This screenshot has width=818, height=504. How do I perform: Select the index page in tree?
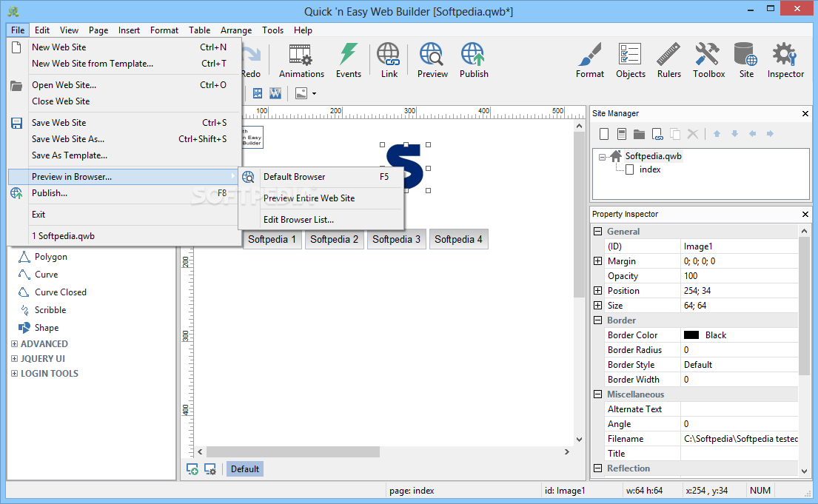point(649,169)
